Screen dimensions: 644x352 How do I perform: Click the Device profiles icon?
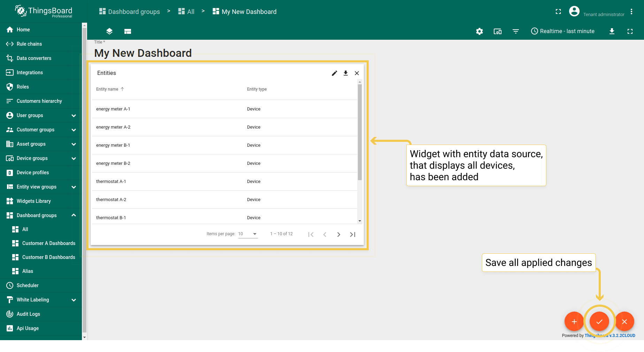[x=10, y=173]
